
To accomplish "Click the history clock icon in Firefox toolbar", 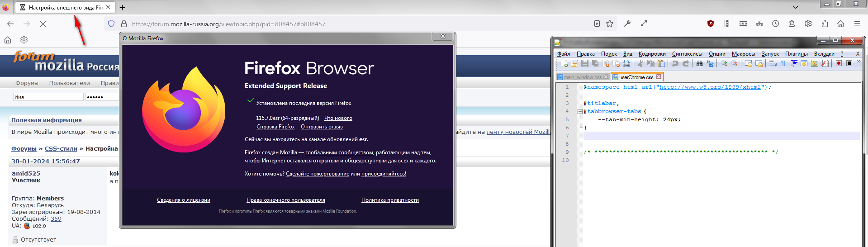I will tap(776, 24).
